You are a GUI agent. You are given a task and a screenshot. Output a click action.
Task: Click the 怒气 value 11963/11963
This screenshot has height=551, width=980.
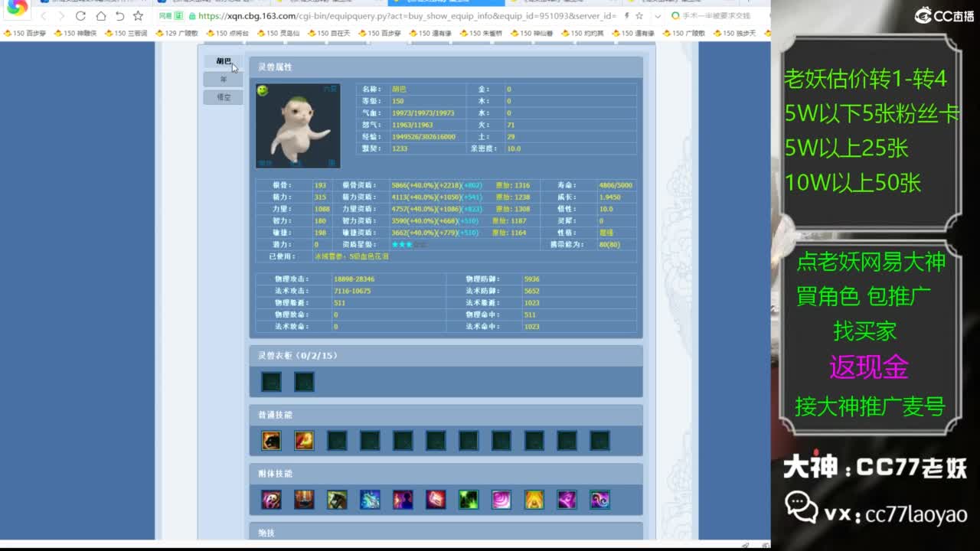412,125
